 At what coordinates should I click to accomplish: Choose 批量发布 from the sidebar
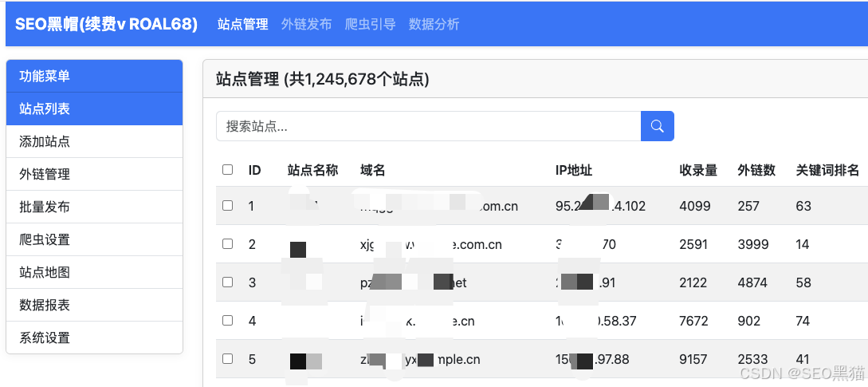[94, 207]
